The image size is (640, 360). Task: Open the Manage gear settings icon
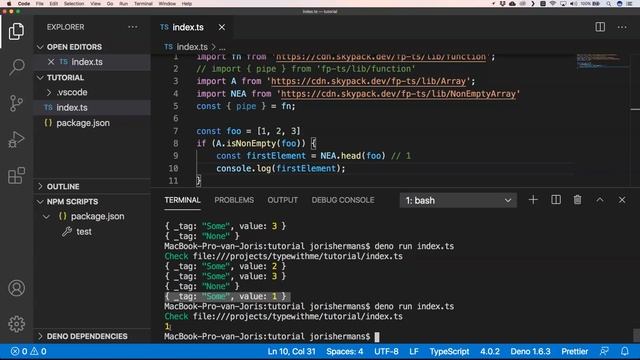coord(16,324)
